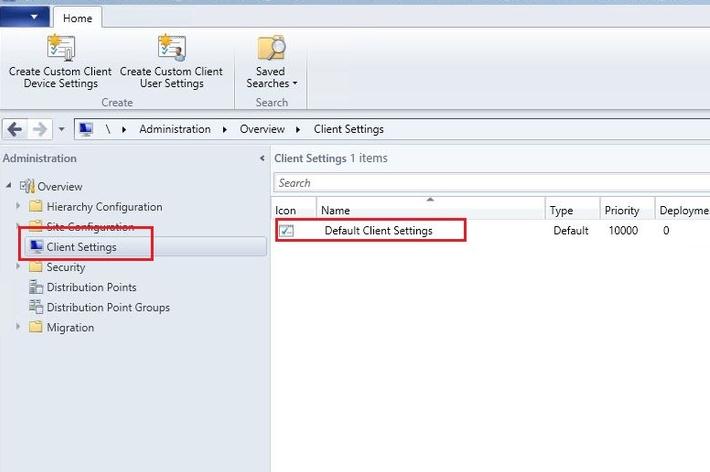Click in the Search input field
The image size is (710, 472).
tap(490, 183)
